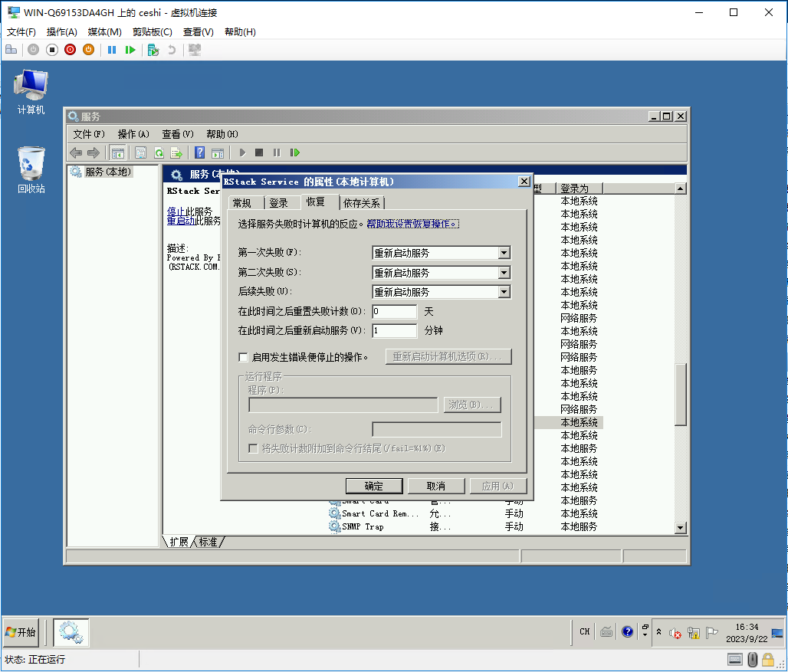The width and height of the screenshot is (788, 672).
Task: Click the 确定 (OK) button
Action: (374, 486)
